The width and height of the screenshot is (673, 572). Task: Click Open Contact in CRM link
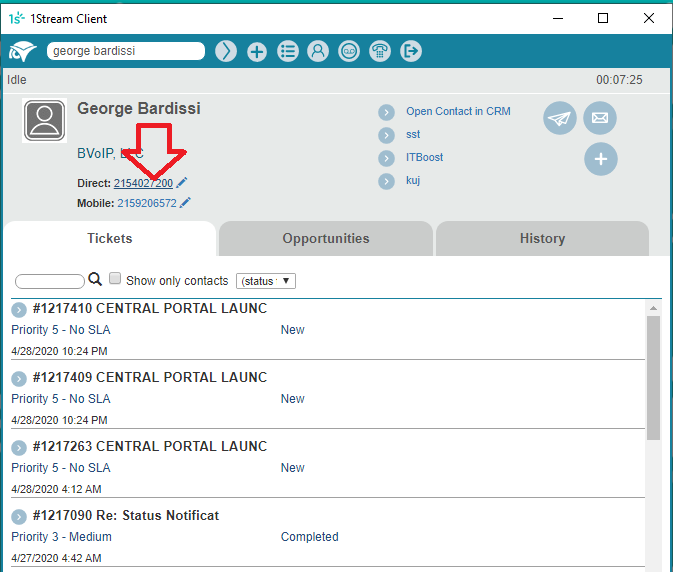[x=458, y=112]
